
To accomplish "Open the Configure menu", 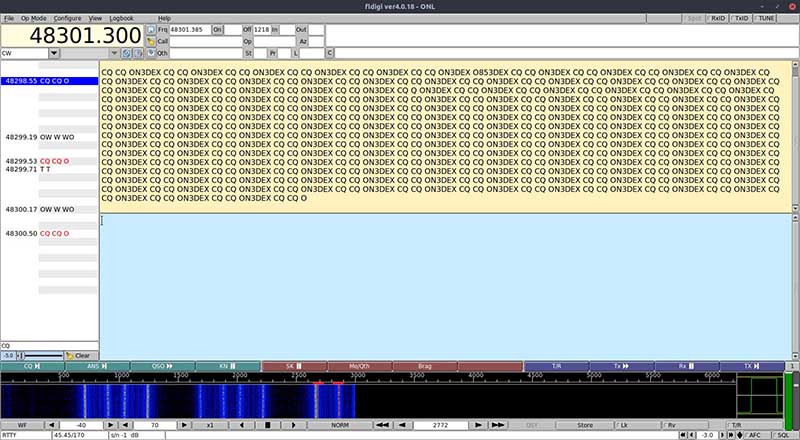I will click(x=67, y=18).
